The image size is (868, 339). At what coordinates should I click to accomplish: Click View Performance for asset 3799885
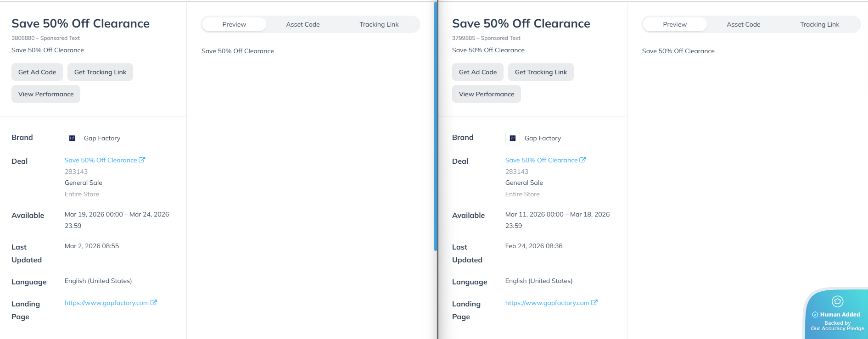coord(487,94)
